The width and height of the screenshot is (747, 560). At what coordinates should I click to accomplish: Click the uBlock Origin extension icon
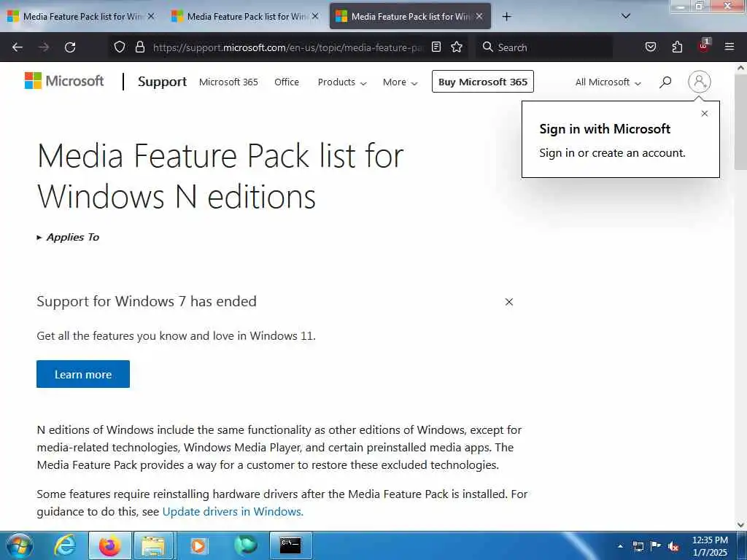coord(704,46)
